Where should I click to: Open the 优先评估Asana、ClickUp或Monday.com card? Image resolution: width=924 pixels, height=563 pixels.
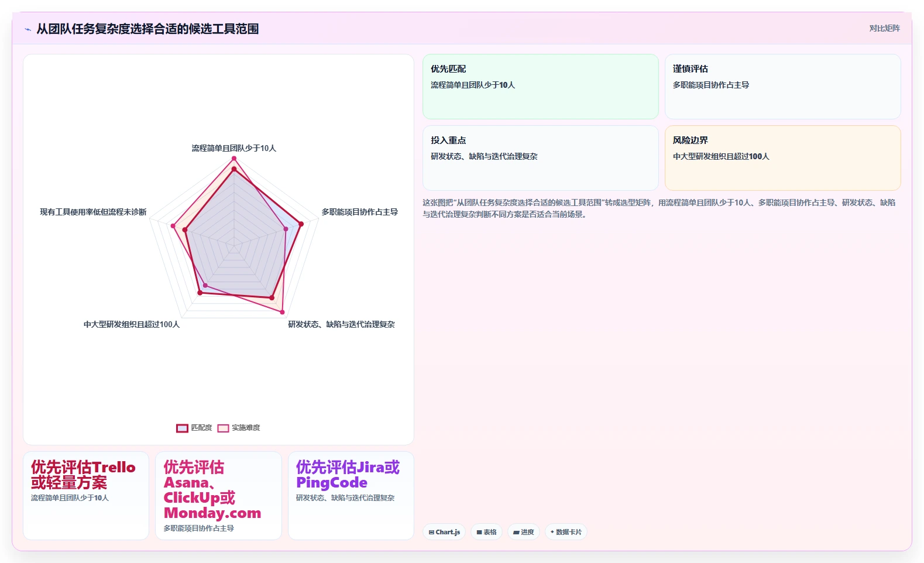point(218,496)
